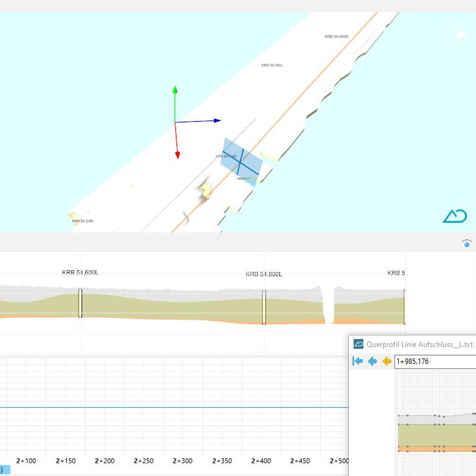Toggle the eye visibility icon above profile

tap(467, 243)
